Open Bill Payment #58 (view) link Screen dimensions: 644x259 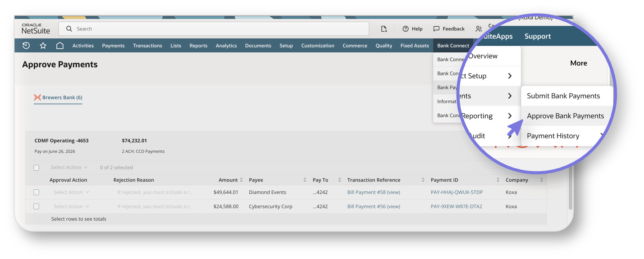coord(374,192)
